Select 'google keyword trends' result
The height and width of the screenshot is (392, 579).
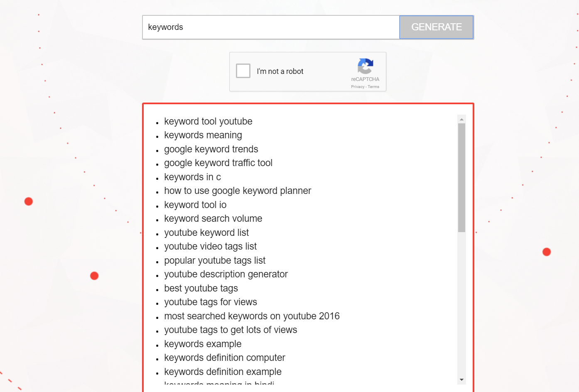point(211,149)
